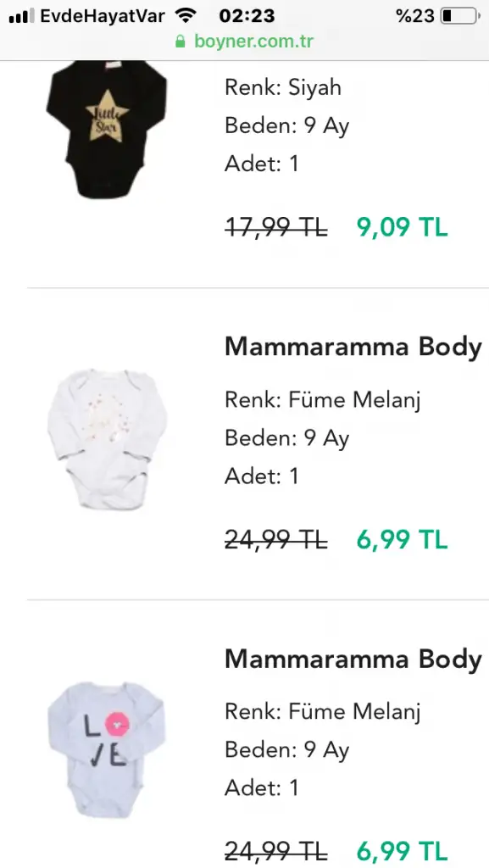Tap the EvdeHayatVar carrier name
This screenshot has height=868, width=489.
103,16
